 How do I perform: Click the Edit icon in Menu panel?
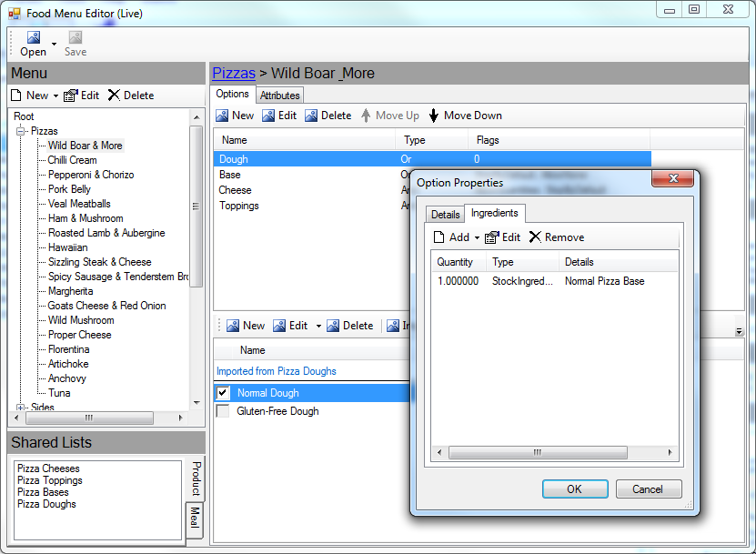point(71,96)
